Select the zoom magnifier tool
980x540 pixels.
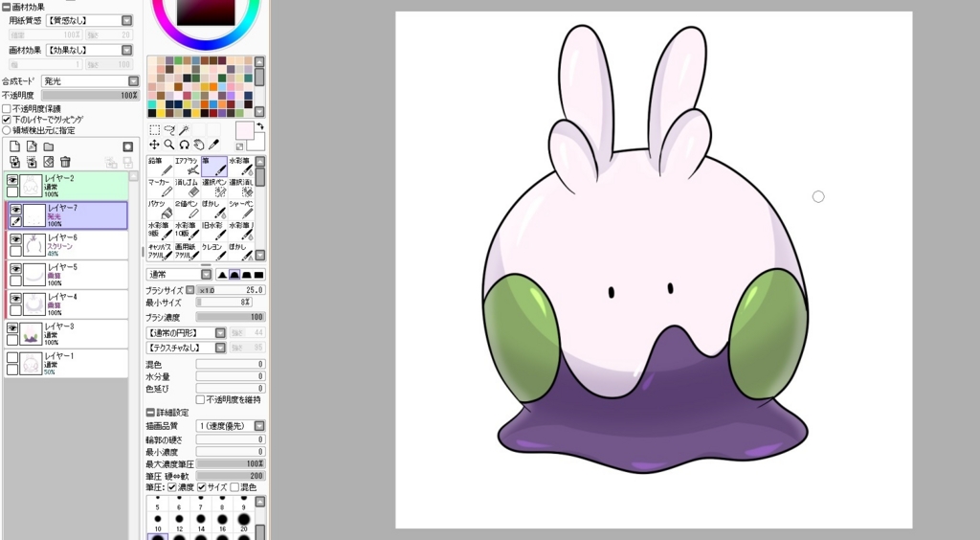click(x=169, y=145)
